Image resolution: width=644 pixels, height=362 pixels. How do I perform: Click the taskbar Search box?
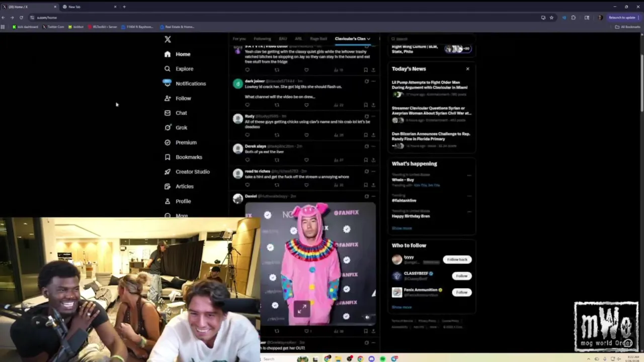click(x=279, y=359)
